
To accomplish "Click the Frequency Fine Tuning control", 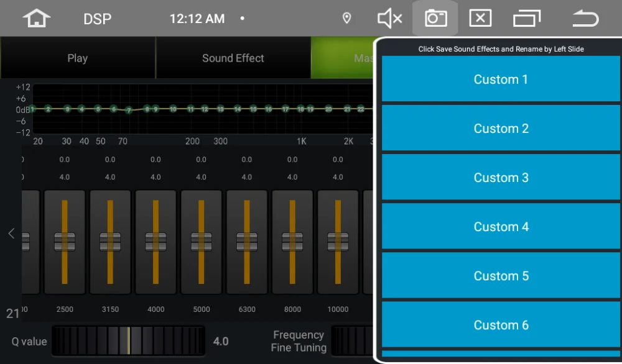I will [299, 340].
